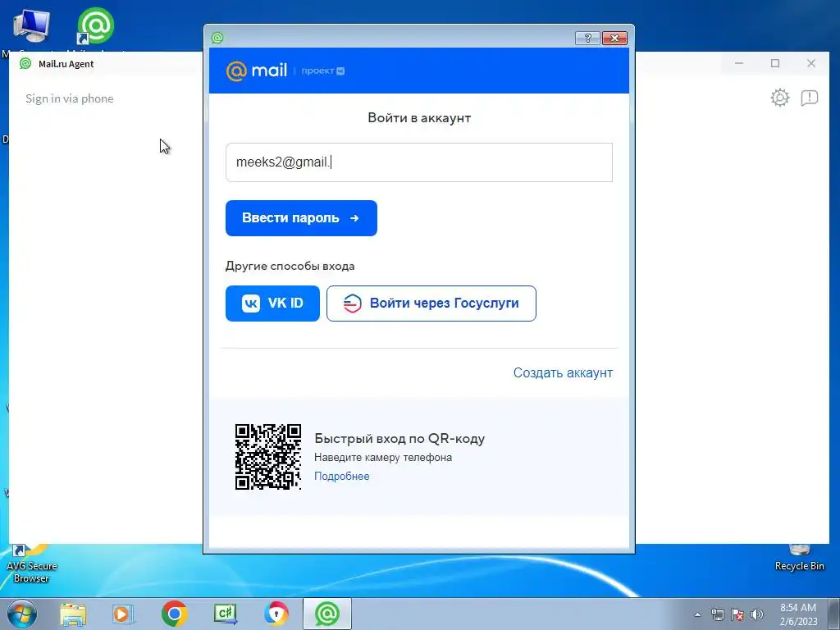Open settings gear in Mail.ru Agent window
This screenshot has height=630, width=840.
coord(780,98)
